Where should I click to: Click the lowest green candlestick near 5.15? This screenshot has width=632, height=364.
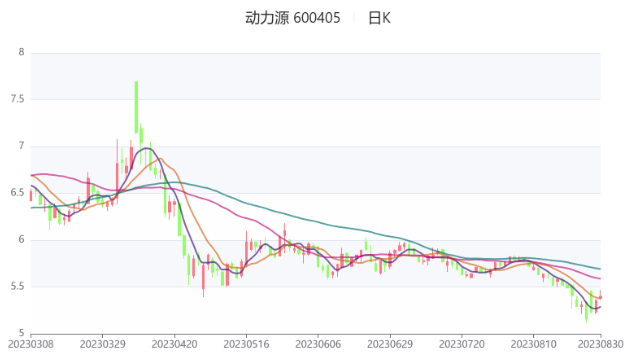(586, 312)
